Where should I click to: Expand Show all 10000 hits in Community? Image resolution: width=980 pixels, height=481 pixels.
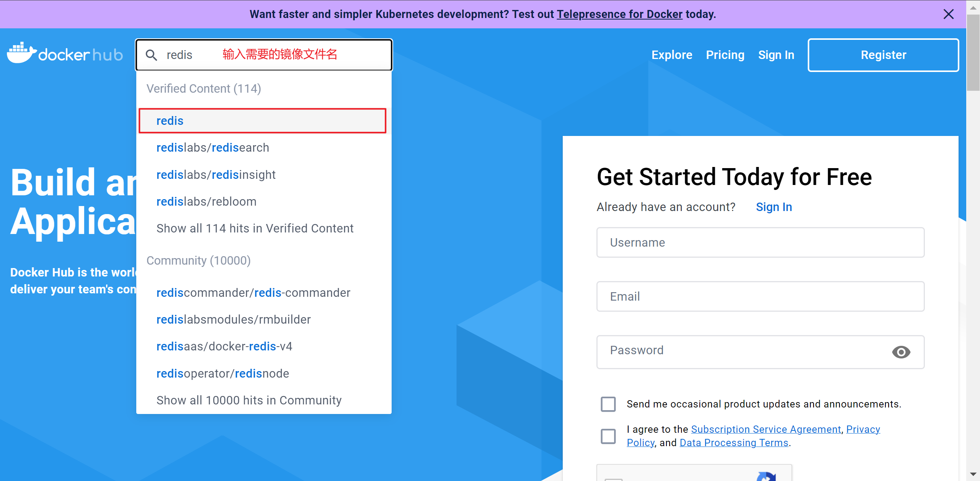[249, 400]
